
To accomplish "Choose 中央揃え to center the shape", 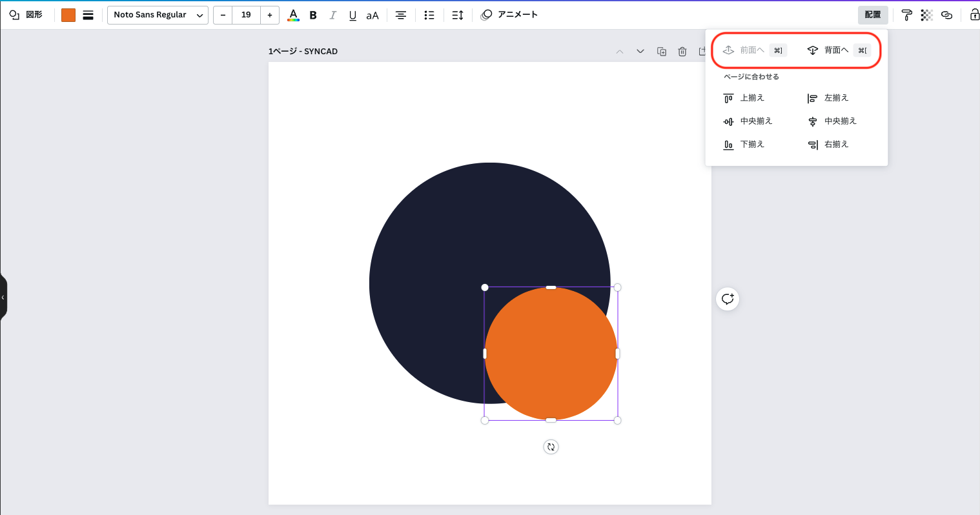I will coord(756,121).
